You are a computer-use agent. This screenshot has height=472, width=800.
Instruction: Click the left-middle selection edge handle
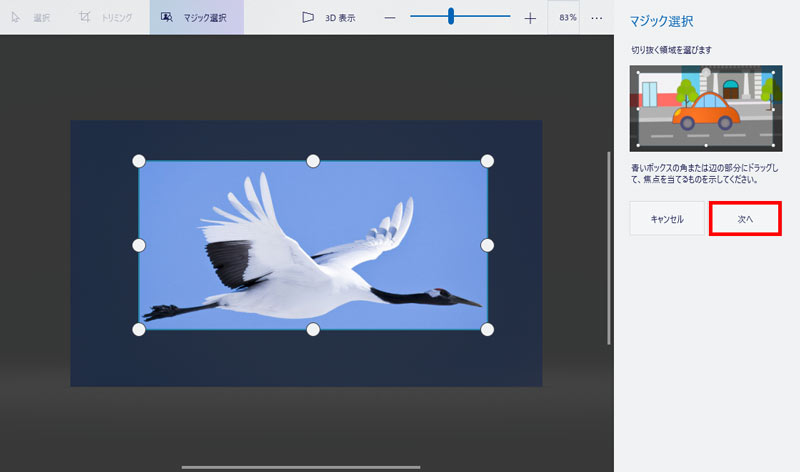point(139,245)
